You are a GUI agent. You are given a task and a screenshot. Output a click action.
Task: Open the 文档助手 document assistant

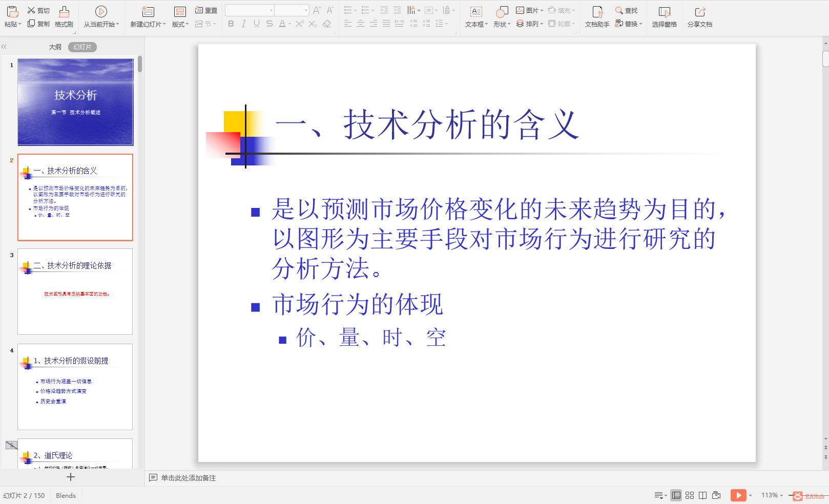596,15
